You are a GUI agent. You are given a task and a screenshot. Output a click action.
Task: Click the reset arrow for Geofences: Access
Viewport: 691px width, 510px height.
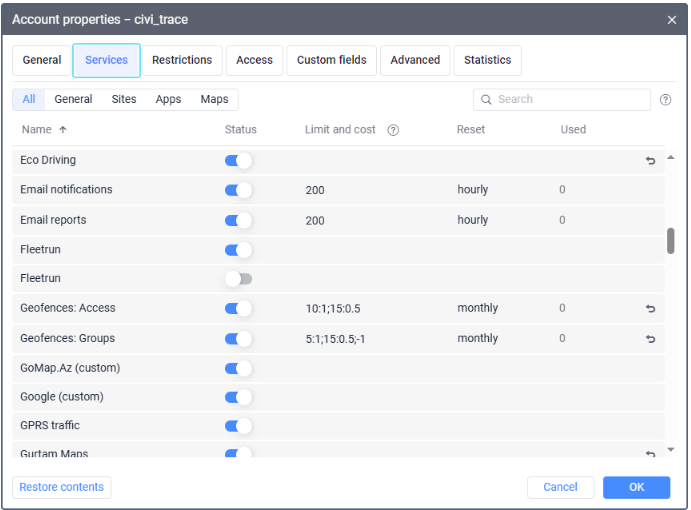pos(650,309)
